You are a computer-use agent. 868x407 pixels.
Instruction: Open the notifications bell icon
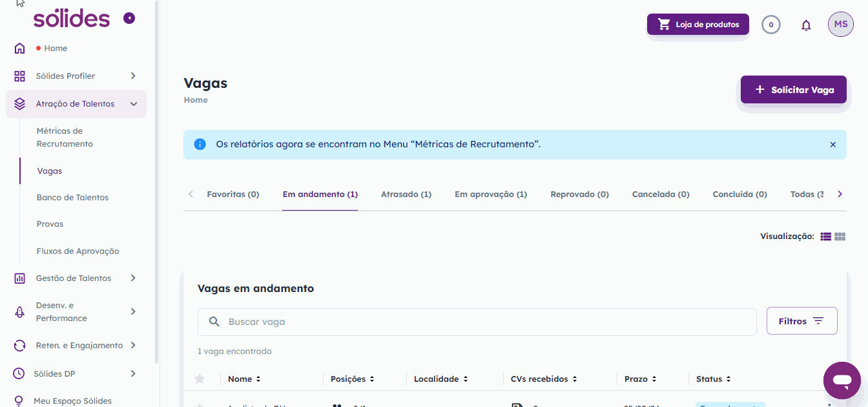tap(806, 25)
